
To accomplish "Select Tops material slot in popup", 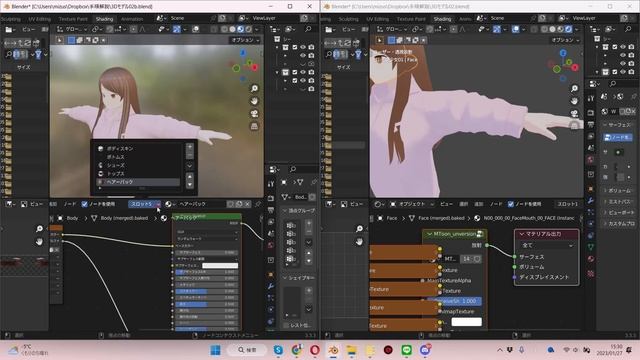I will [x=138, y=173].
